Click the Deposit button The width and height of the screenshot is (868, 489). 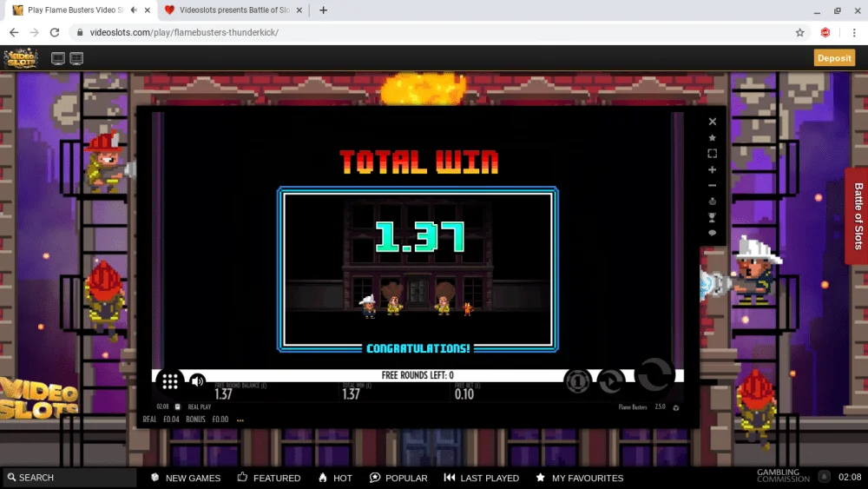pyautogui.click(x=834, y=57)
